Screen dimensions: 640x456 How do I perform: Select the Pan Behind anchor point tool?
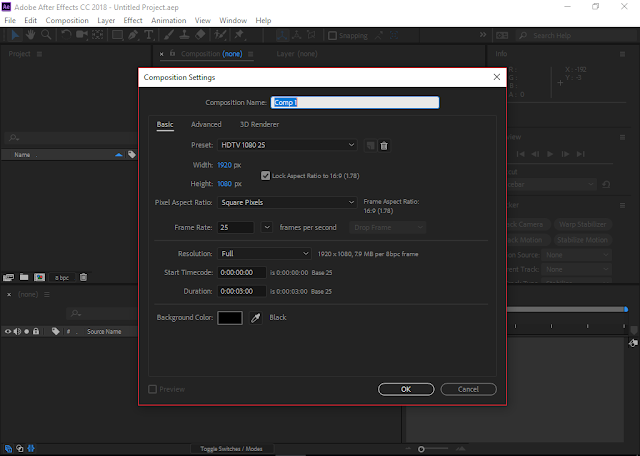click(98, 35)
